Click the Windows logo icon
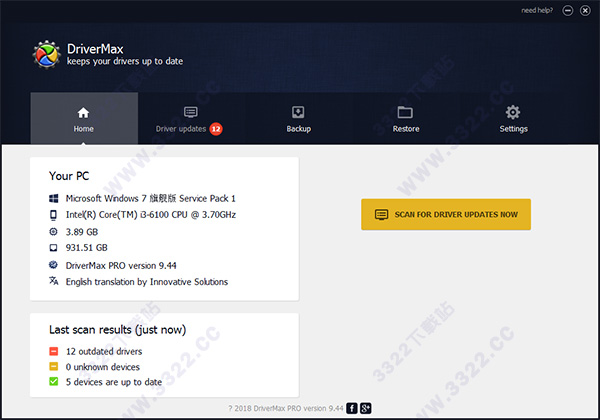This screenshot has height=420, width=600. click(x=54, y=198)
